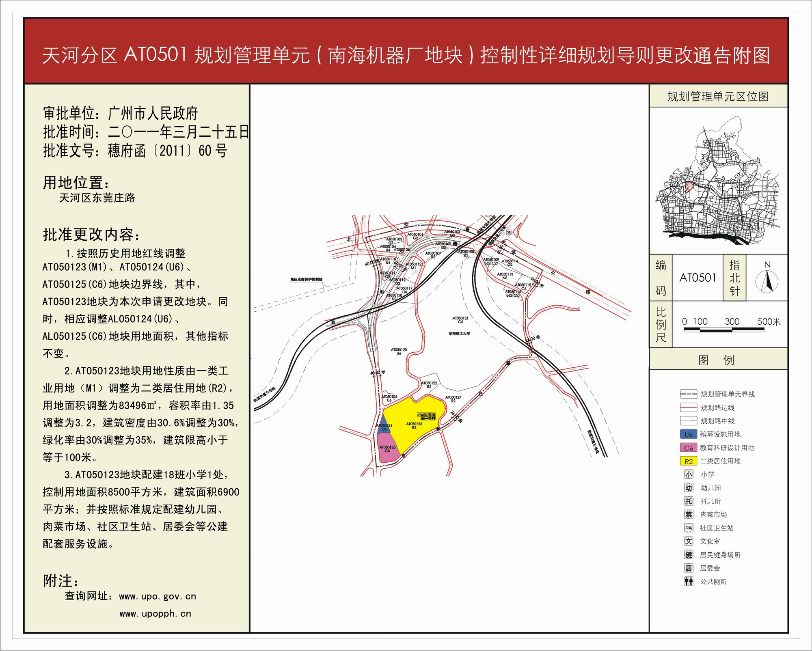Click the 小学 primary school legend icon
Viewport: 812px width, 651px height.
(689, 474)
